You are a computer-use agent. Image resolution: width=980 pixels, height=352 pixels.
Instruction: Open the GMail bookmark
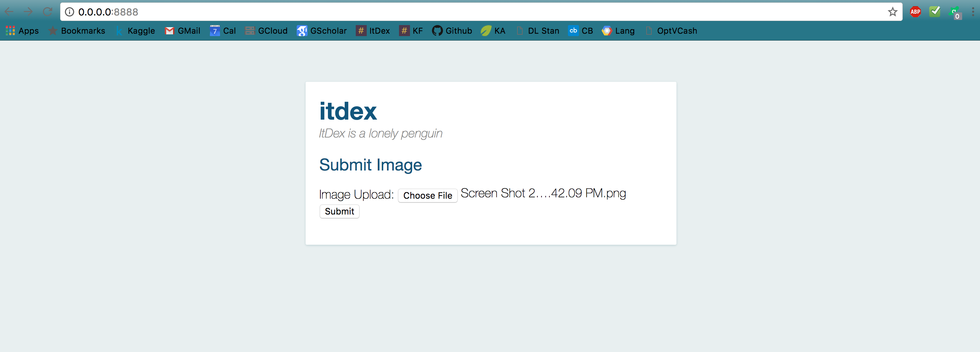coord(183,31)
